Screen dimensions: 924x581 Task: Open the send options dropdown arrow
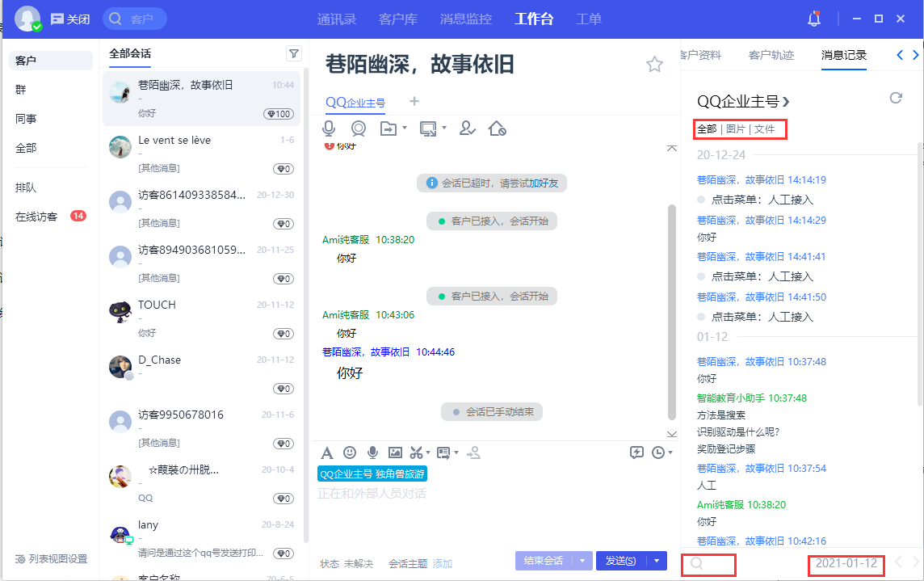click(657, 561)
